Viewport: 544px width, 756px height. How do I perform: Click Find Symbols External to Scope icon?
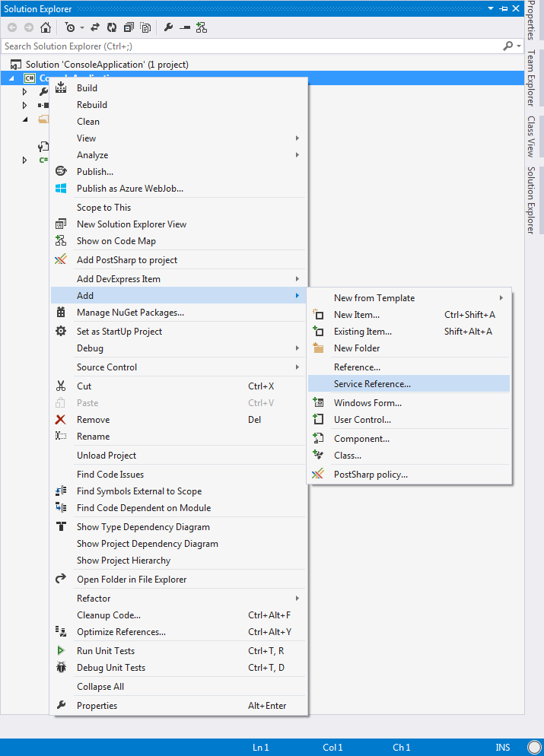(x=61, y=491)
